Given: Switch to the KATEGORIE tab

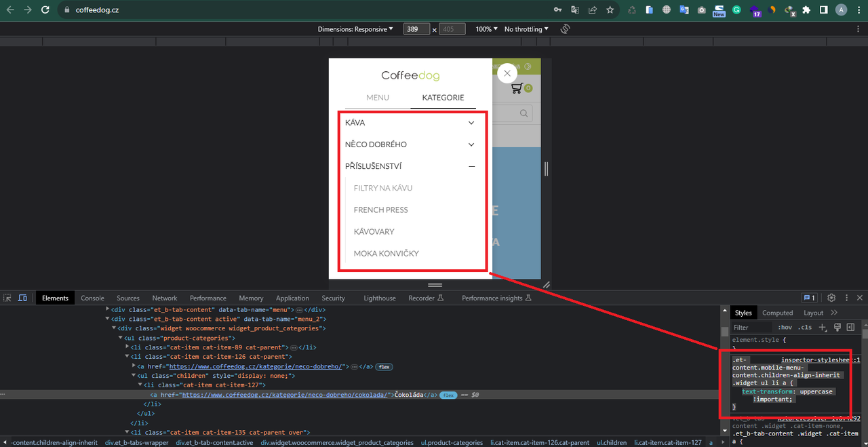Looking at the screenshot, I should (x=443, y=98).
